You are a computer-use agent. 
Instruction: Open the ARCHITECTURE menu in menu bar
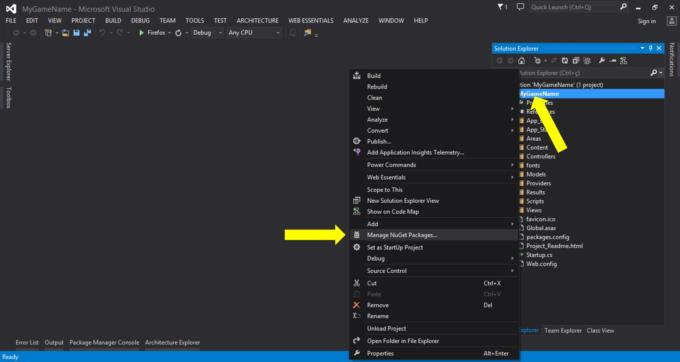(258, 20)
